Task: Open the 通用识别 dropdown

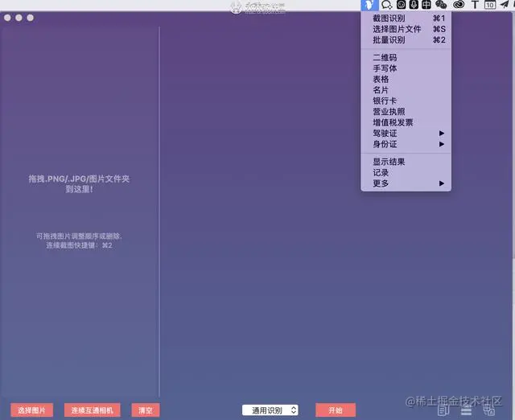Action: (x=270, y=410)
